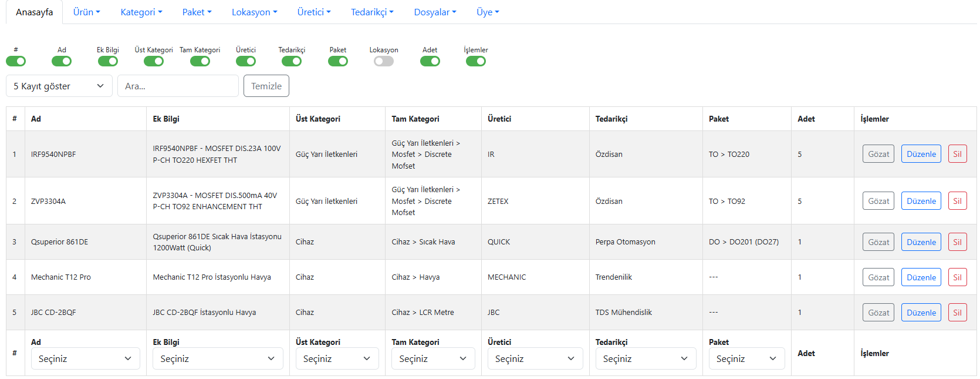Image resolution: width=980 pixels, height=379 pixels.
Task: Switch off the Adet column toggle
Action: [430, 61]
